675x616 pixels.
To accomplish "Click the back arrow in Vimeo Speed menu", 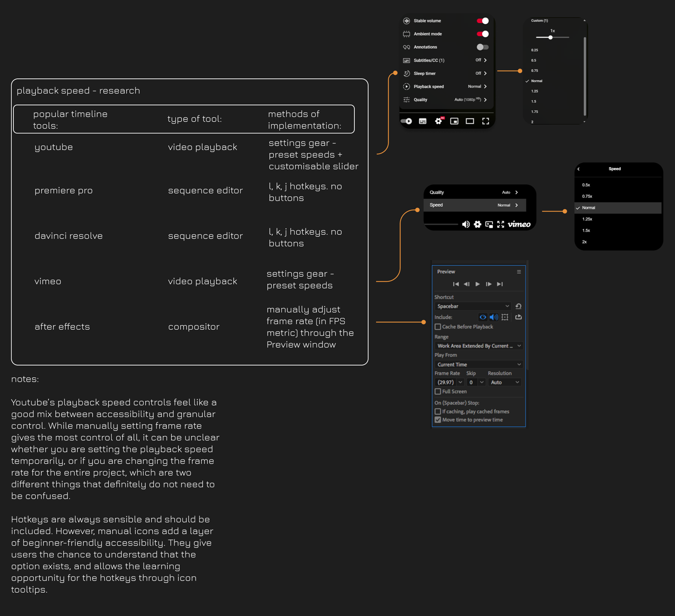I will (x=579, y=169).
